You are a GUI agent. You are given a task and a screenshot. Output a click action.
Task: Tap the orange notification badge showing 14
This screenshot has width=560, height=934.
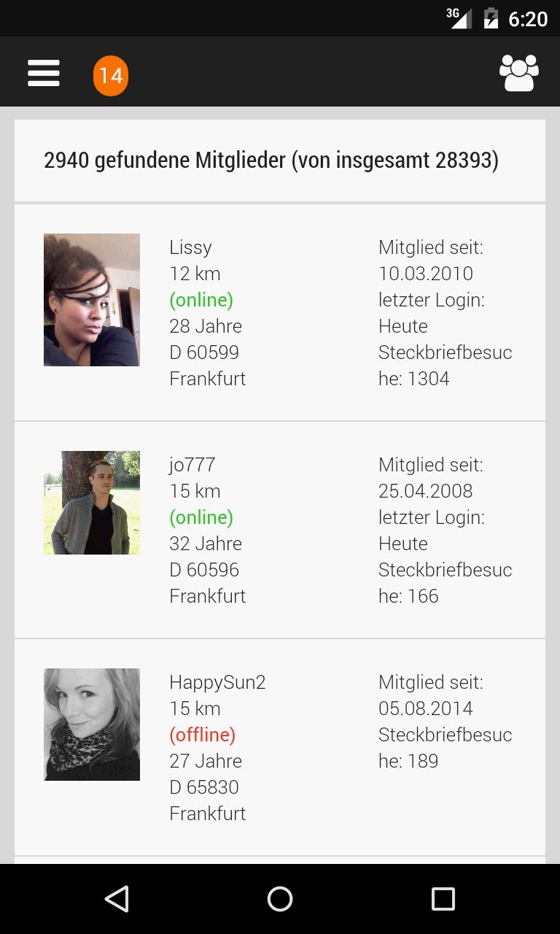(111, 75)
